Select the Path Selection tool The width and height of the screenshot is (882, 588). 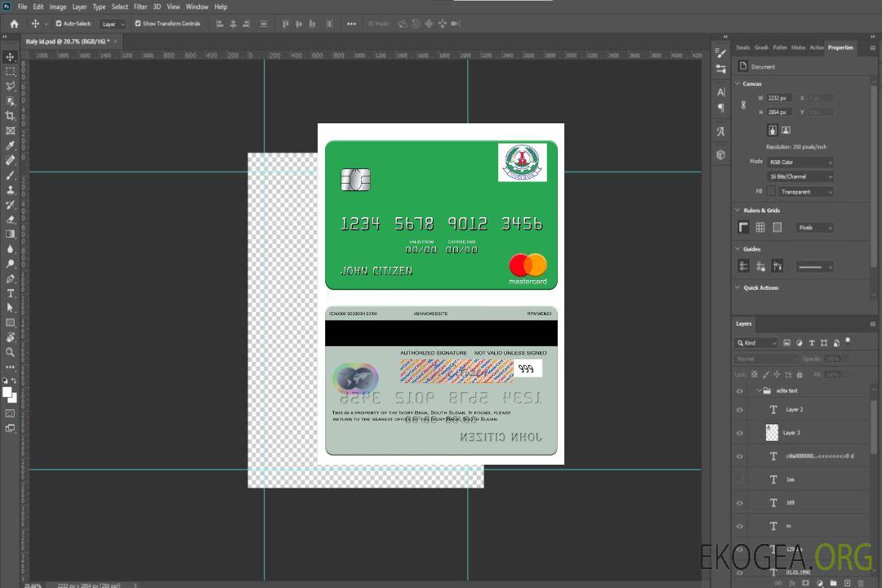coord(10,308)
